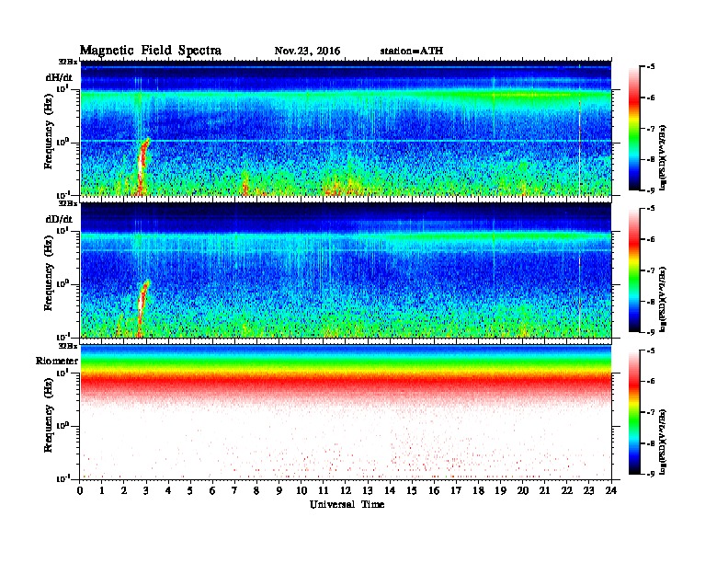Click hour "14" on the time axis
This screenshot has width=728, height=563.
coord(390,490)
